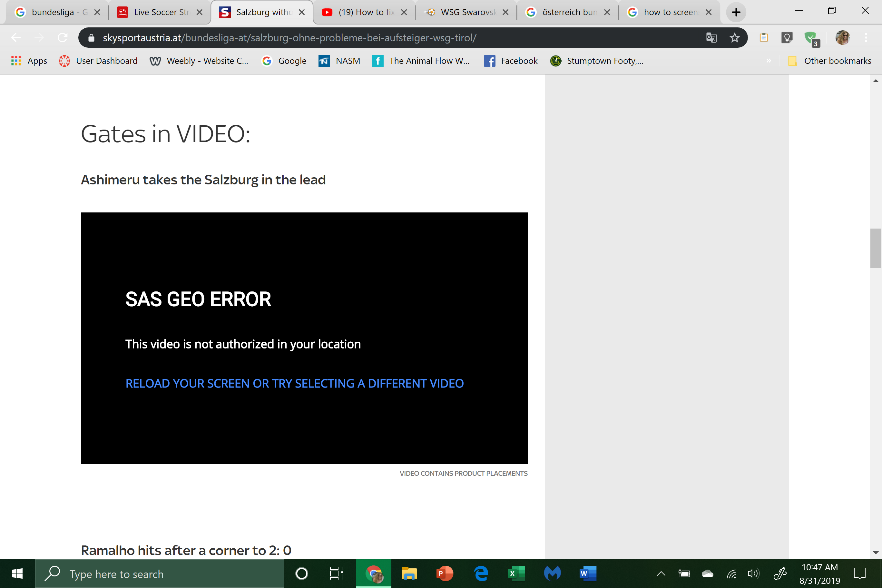
Task: Open the Action Center notifications icon
Action: [859, 573]
